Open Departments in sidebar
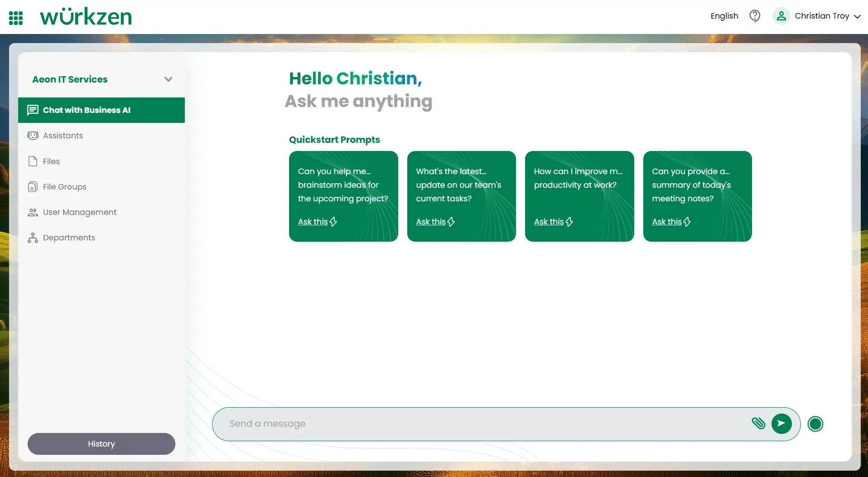 pyautogui.click(x=69, y=238)
